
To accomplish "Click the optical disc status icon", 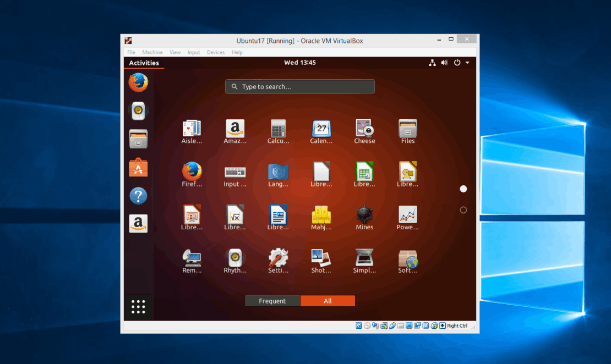I will point(367,326).
